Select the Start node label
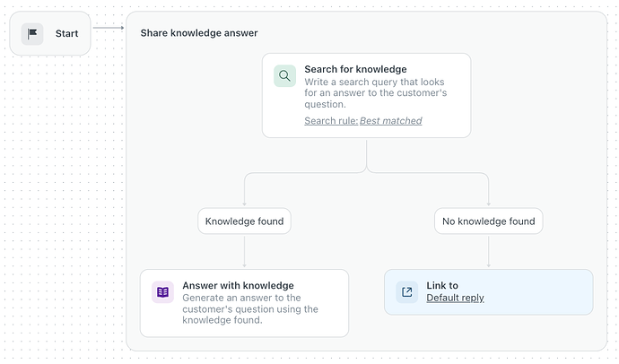The height and width of the screenshot is (364, 619). point(66,33)
